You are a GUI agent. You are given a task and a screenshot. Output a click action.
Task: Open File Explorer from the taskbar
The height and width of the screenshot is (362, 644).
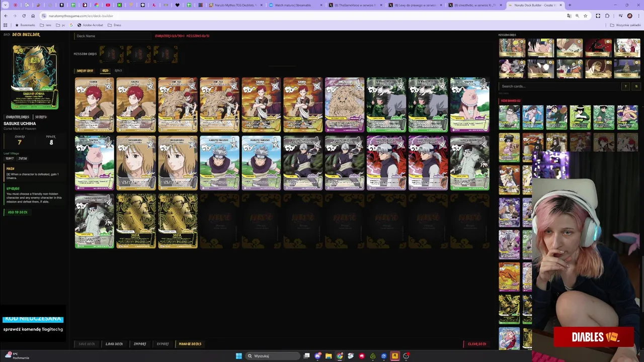329,356
